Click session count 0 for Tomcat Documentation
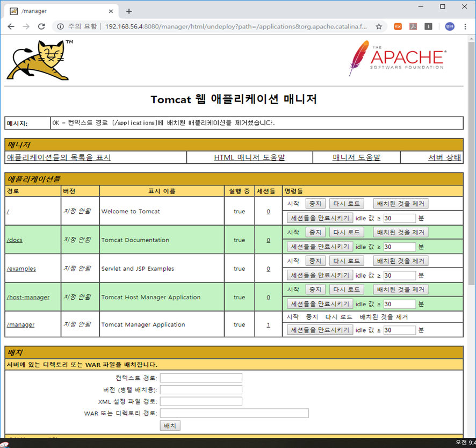The image size is (476, 448). (x=269, y=240)
